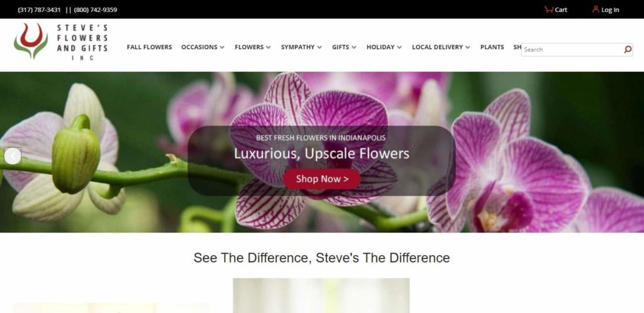Expand Local Delivery dropdown chevron

467,48
